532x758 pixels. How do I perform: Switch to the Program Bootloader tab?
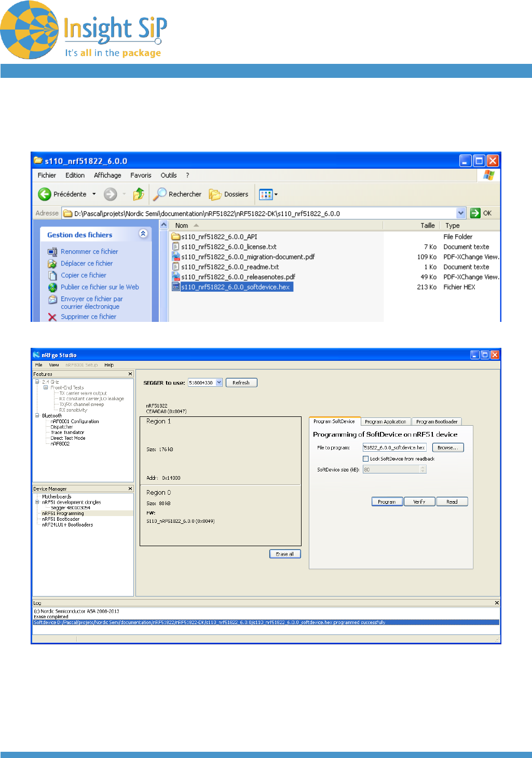point(437,422)
